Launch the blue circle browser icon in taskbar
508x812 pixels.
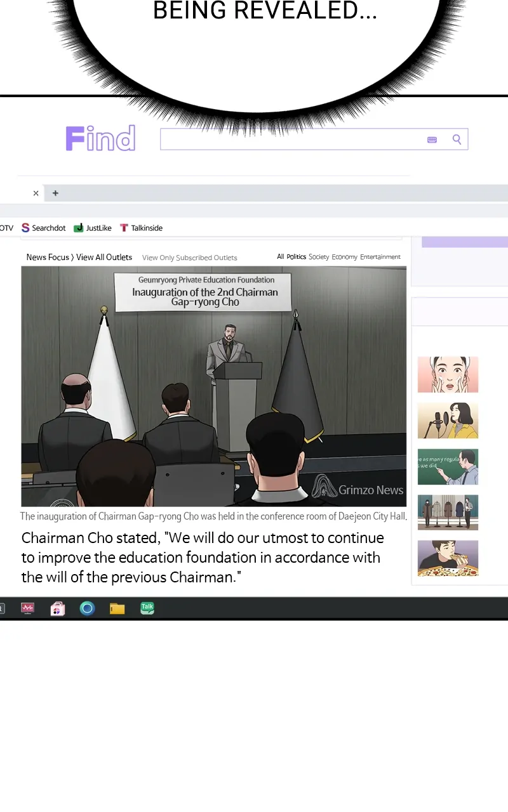coord(87,608)
